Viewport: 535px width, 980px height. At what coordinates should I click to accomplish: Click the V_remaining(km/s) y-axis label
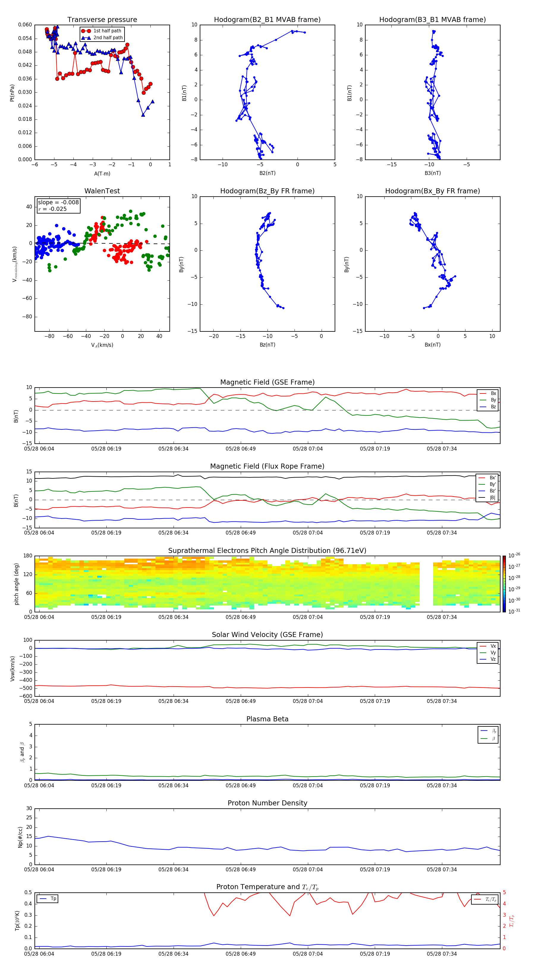(x=15, y=264)
